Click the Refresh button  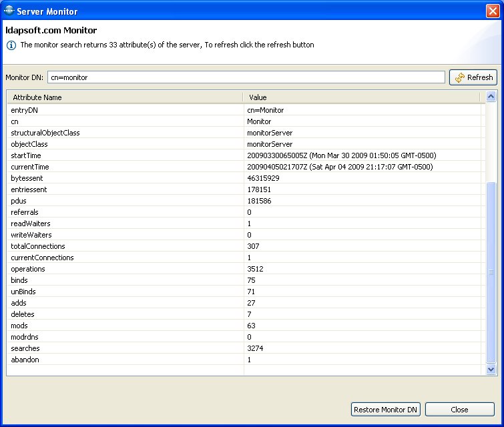click(473, 77)
